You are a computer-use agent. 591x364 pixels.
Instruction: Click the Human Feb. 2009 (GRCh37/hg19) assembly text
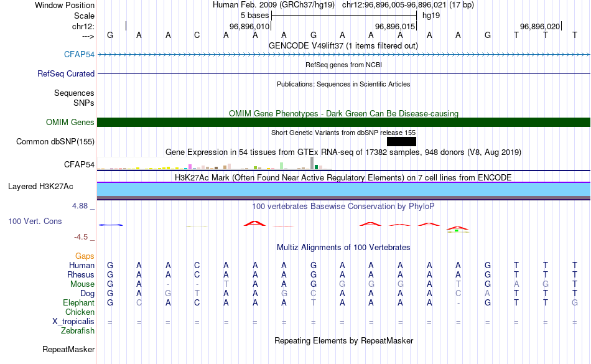[x=274, y=5]
